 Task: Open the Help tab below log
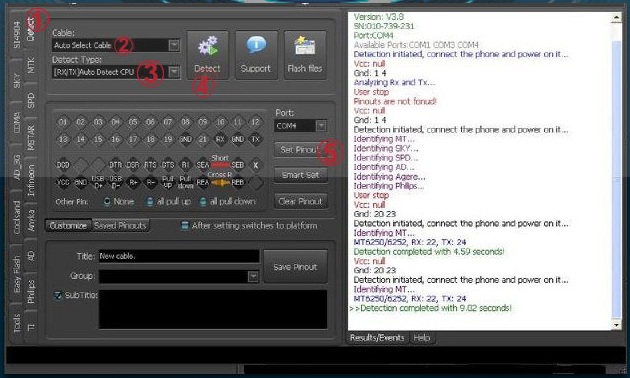point(421,337)
